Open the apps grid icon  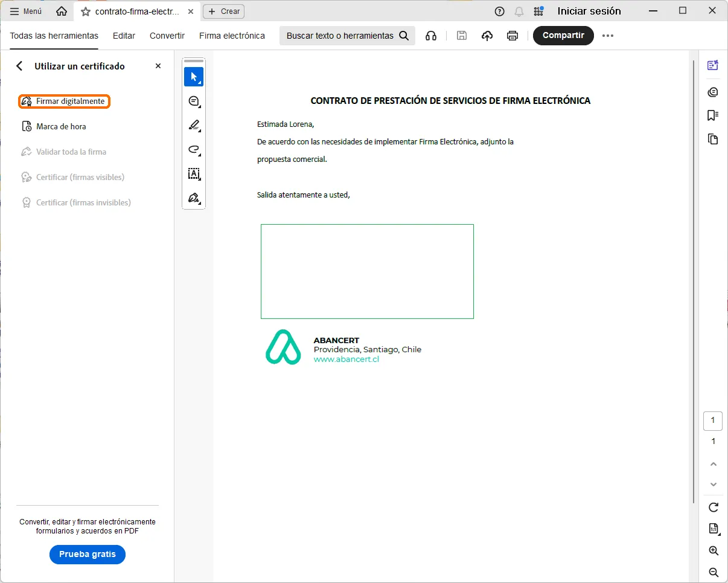pyautogui.click(x=538, y=11)
